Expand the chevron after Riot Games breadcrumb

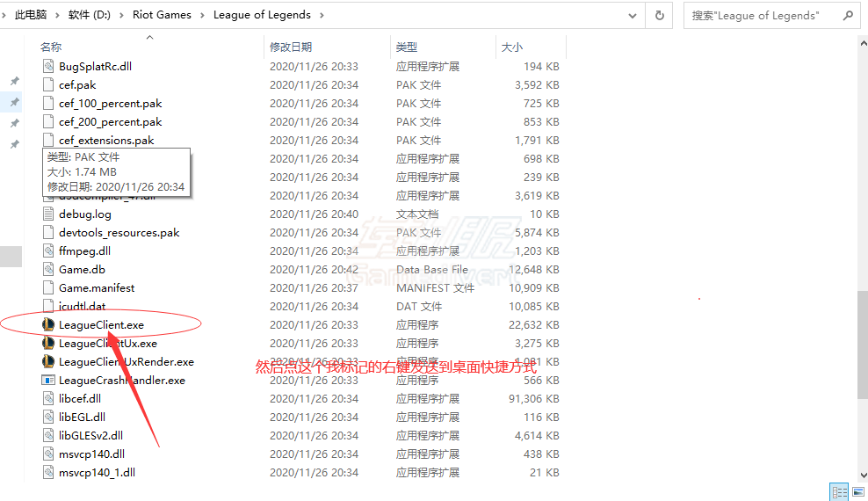tap(202, 15)
